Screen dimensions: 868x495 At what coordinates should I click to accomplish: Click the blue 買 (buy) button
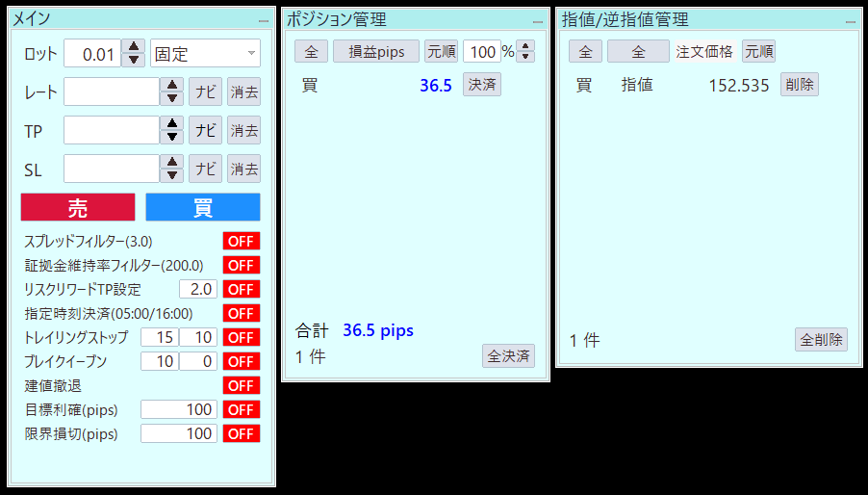pos(202,207)
